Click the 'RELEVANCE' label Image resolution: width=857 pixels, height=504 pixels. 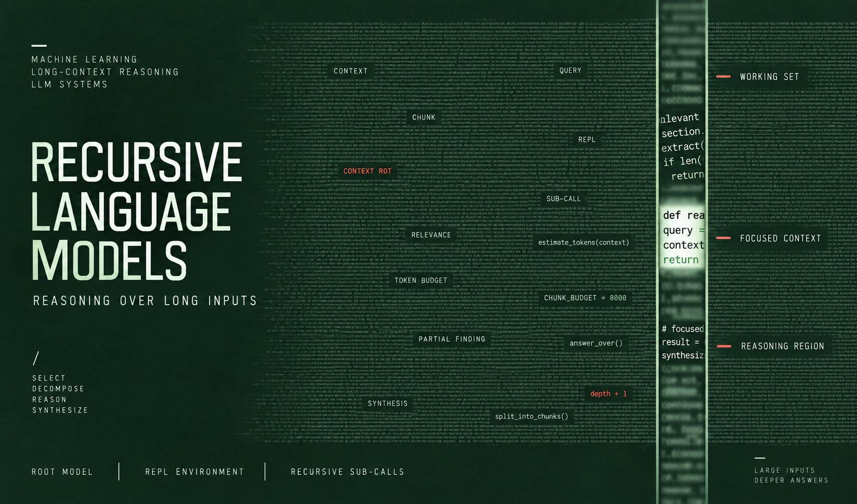(431, 235)
